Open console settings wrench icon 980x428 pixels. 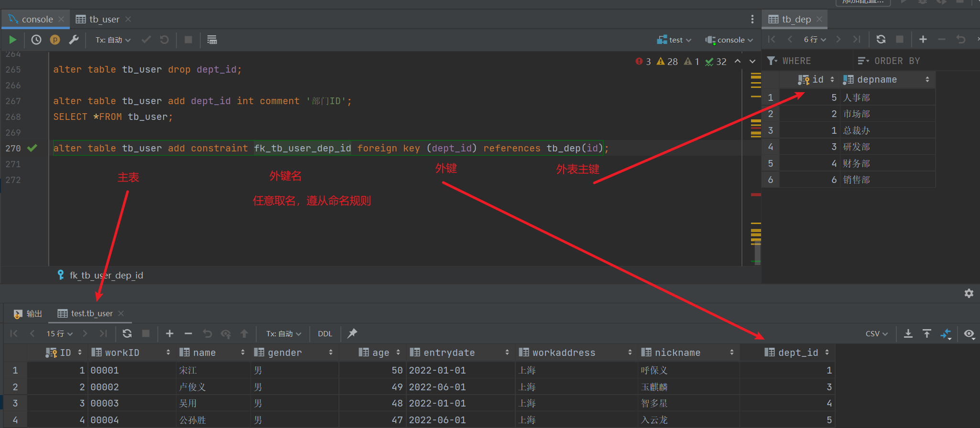point(74,40)
